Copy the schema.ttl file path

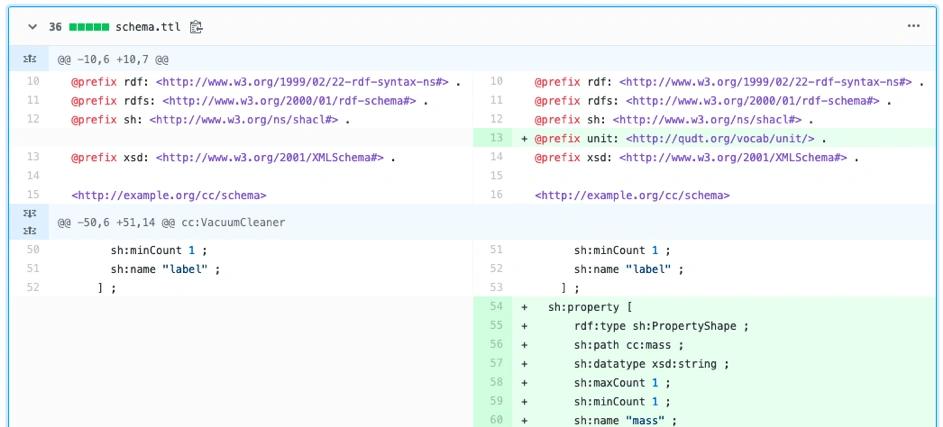coord(196,27)
